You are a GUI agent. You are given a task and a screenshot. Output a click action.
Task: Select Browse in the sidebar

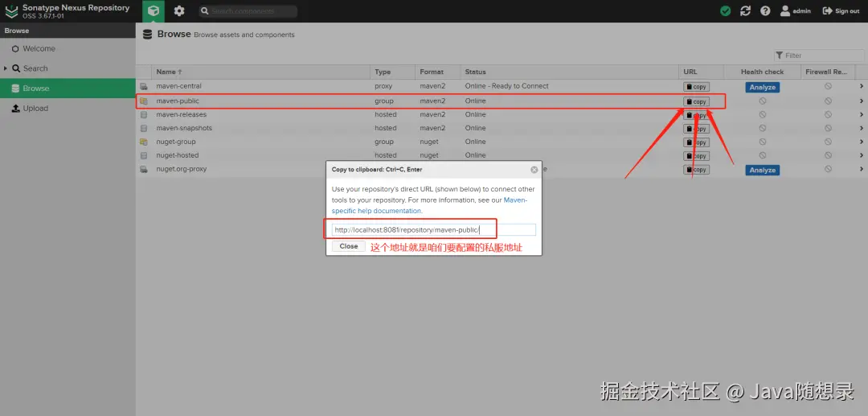[x=68, y=89]
